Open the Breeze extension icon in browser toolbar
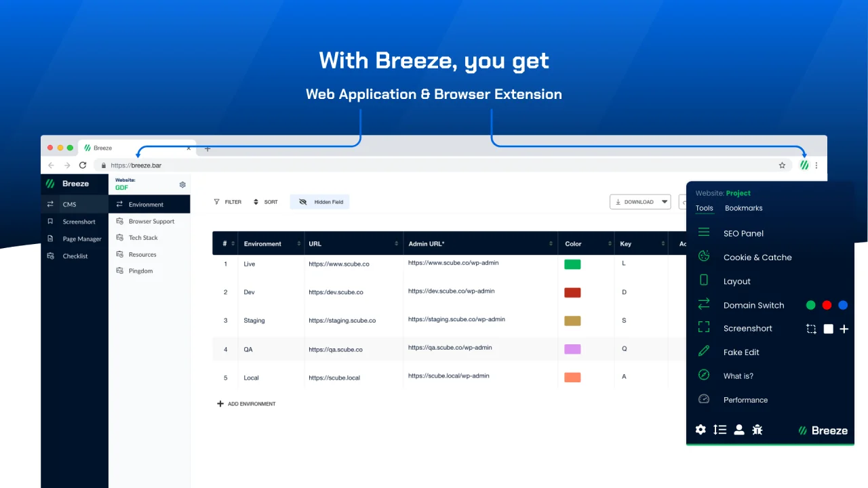This screenshot has width=868, height=488. (x=804, y=165)
